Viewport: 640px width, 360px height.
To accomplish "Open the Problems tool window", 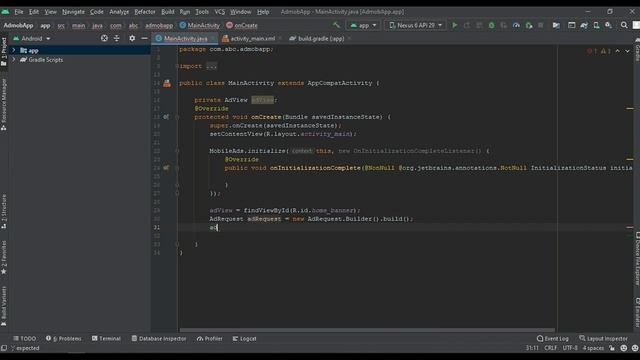I will click(x=64, y=338).
